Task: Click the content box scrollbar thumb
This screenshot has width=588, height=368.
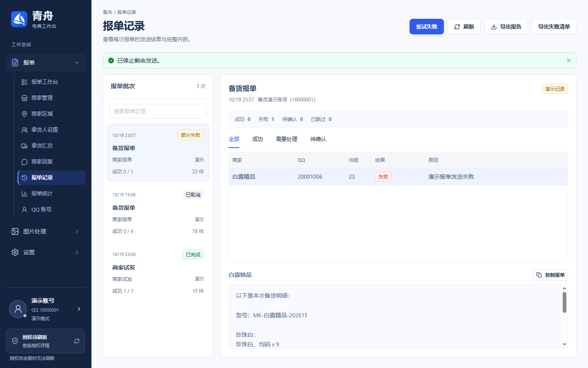Action: pyautogui.click(x=564, y=302)
